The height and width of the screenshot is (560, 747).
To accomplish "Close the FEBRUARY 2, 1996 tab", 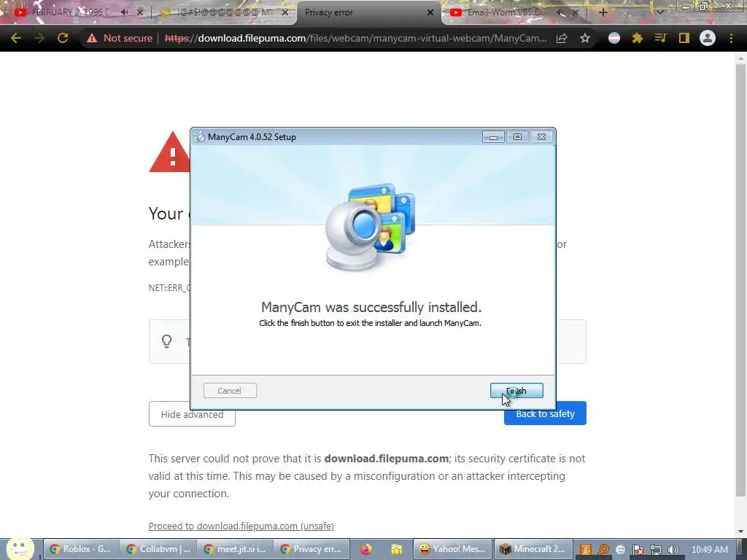I will 140,12.
